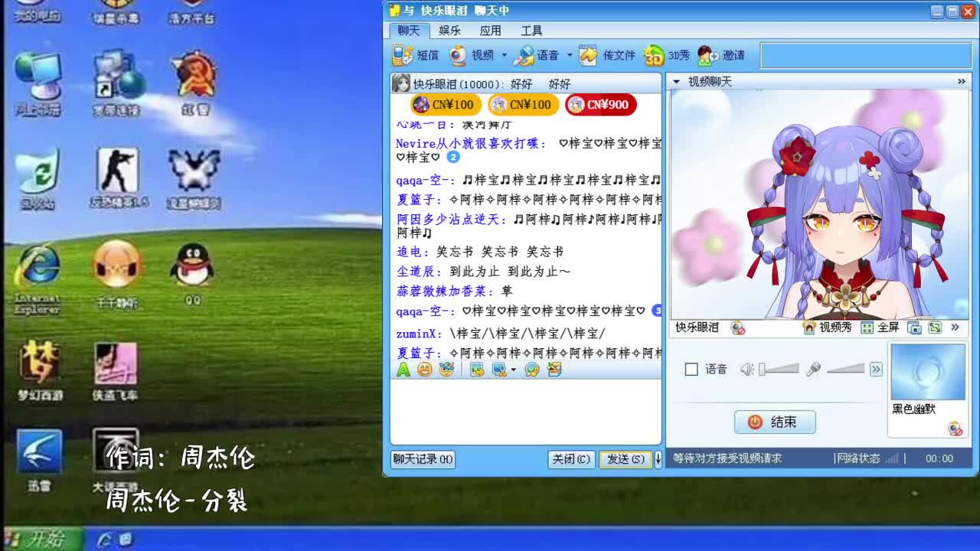Click the top-right blue search field
The height and width of the screenshot is (551, 980).
point(864,55)
